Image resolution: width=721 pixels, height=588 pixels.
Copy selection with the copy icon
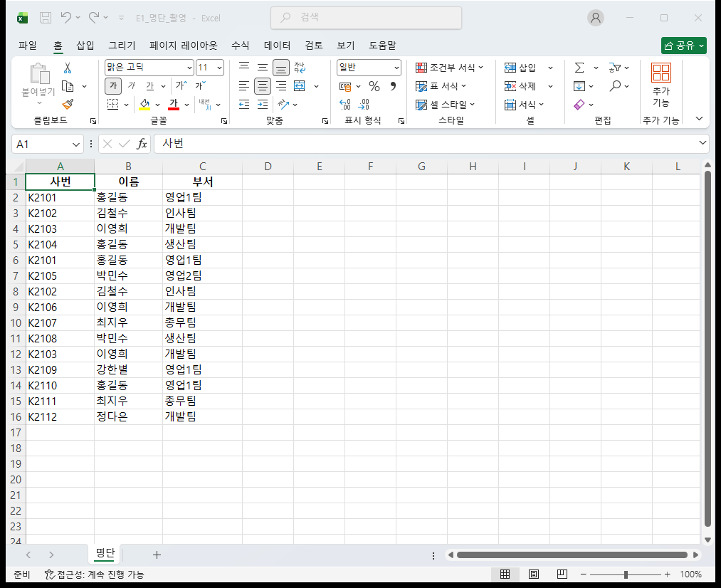(x=68, y=86)
